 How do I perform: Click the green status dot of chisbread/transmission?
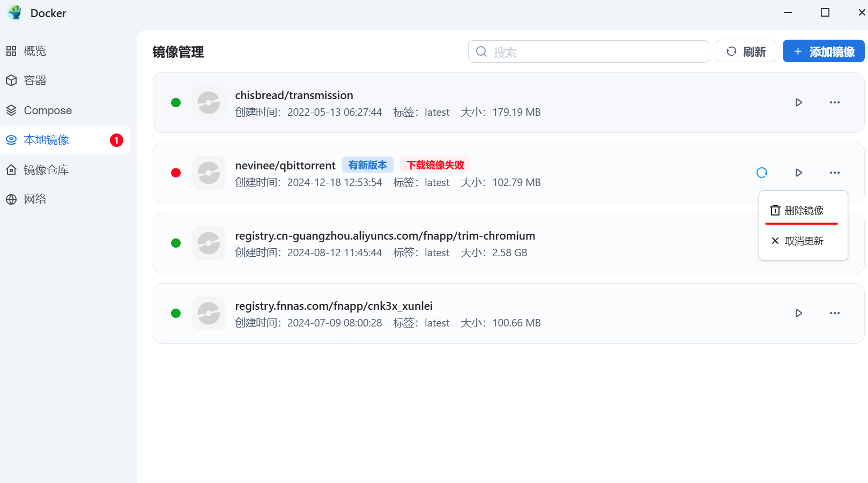coord(176,102)
